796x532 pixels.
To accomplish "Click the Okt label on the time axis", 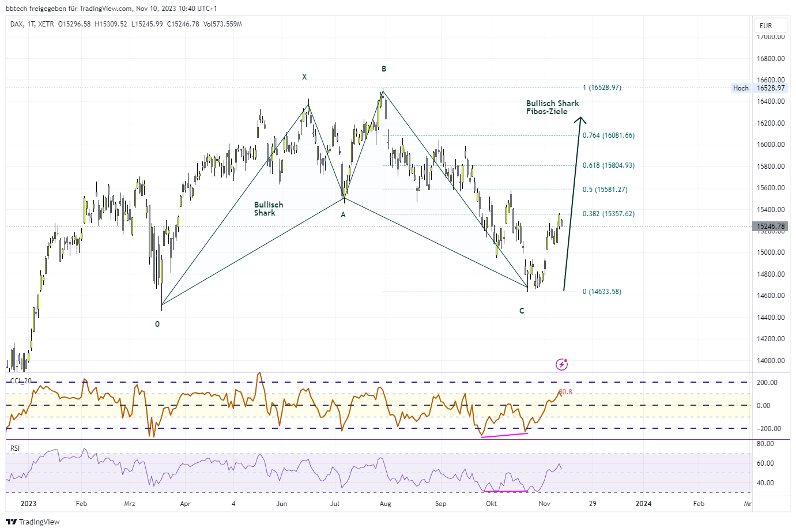I will pos(491,504).
